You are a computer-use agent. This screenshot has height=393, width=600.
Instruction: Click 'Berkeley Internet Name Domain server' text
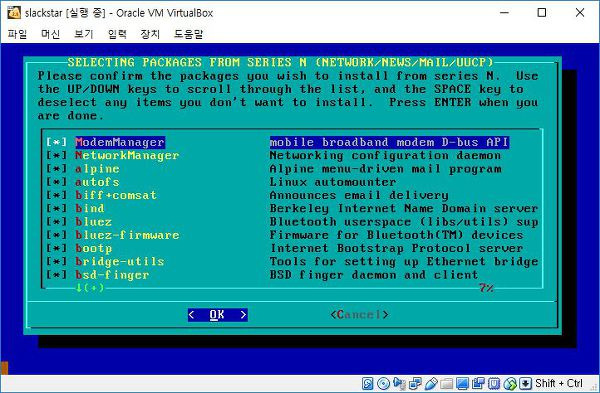pyautogui.click(x=404, y=209)
